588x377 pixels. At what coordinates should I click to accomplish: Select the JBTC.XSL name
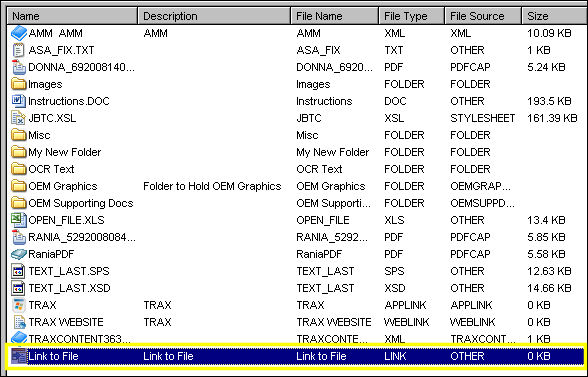point(52,118)
